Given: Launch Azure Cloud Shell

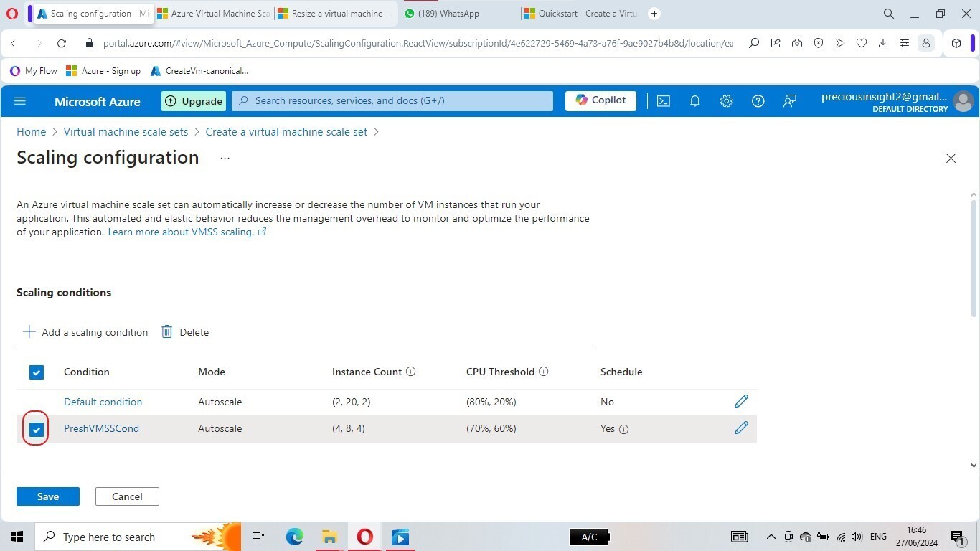Looking at the screenshot, I should click(664, 101).
